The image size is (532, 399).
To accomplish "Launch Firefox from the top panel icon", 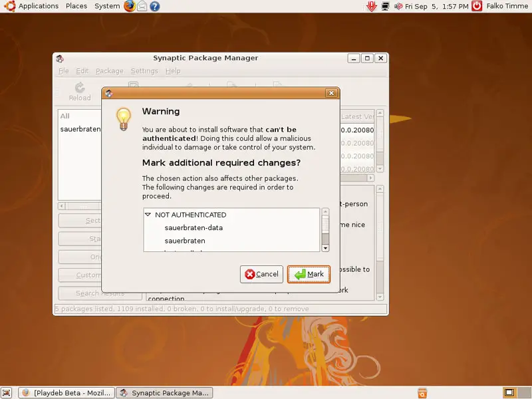I will point(129,6).
